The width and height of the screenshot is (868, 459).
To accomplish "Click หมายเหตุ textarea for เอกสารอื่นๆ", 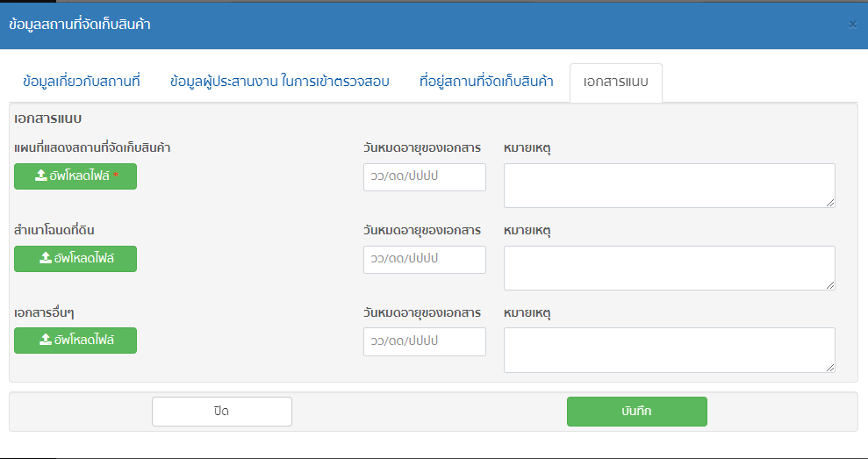I will pos(670,350).
